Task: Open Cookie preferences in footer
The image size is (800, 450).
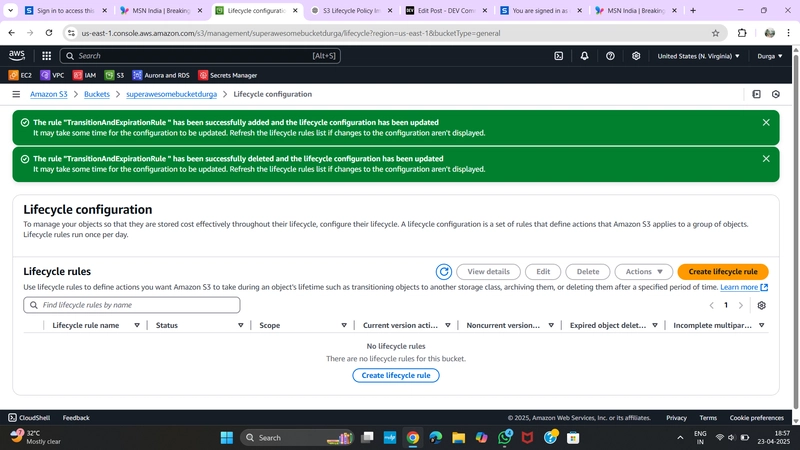Action: point(756,418)
